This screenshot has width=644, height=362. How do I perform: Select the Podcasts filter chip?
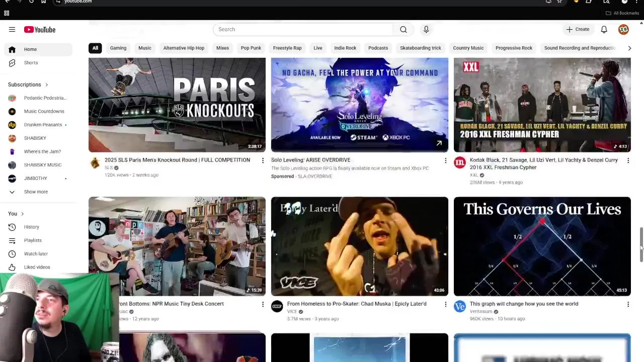point(378,48)
